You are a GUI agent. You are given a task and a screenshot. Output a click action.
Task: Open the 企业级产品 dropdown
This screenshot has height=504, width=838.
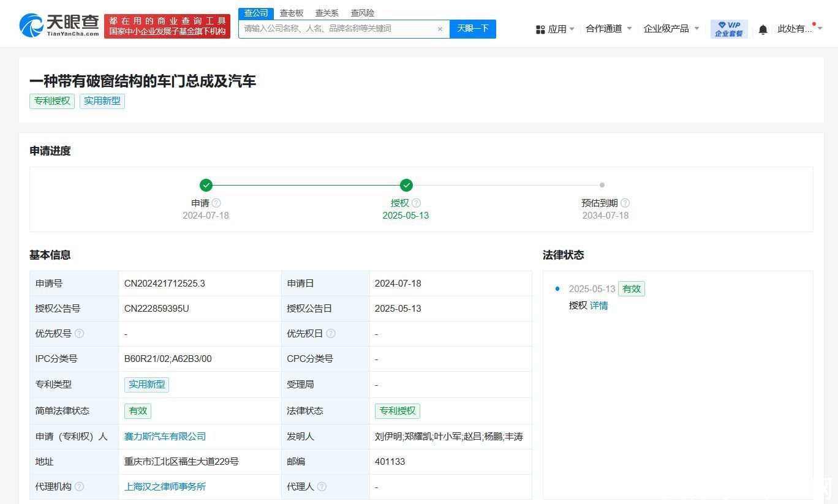point(667,29)
